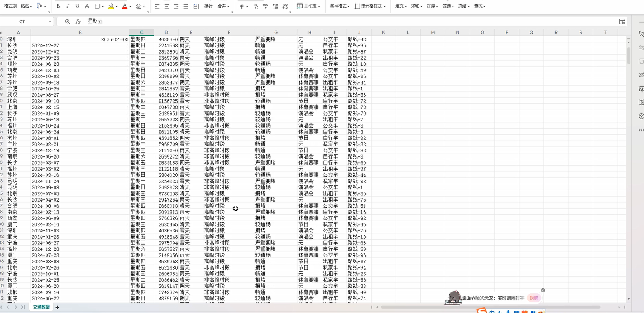Select the column F header
Image resolution: width=644 pixels, height=313 pixels.
click(229, 32)
